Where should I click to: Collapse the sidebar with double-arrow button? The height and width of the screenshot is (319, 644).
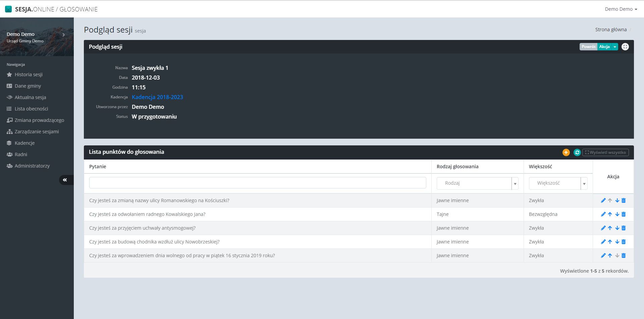[x=65, y=180]
